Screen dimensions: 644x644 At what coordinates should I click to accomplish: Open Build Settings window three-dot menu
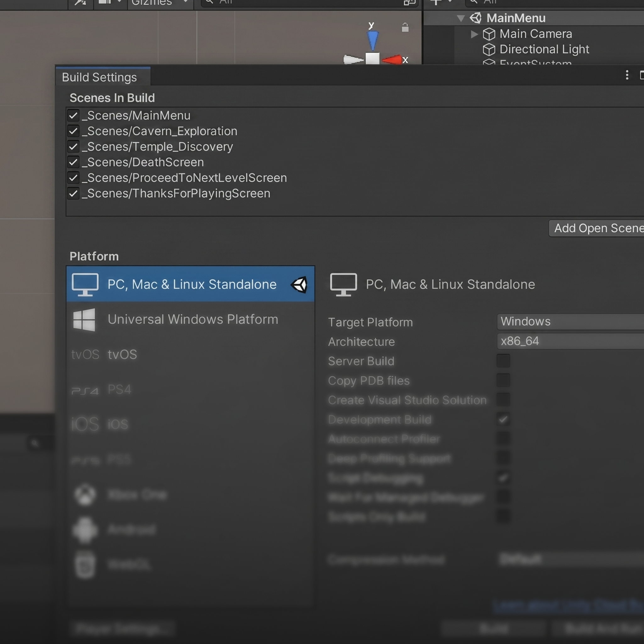pyautogui.click(x=627, y=75)
